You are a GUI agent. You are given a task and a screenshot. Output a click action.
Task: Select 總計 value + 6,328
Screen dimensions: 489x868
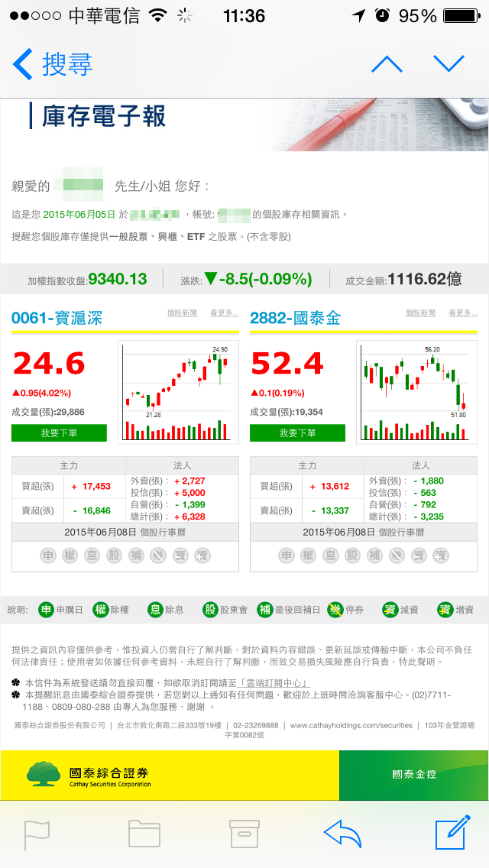pos(190,517)
